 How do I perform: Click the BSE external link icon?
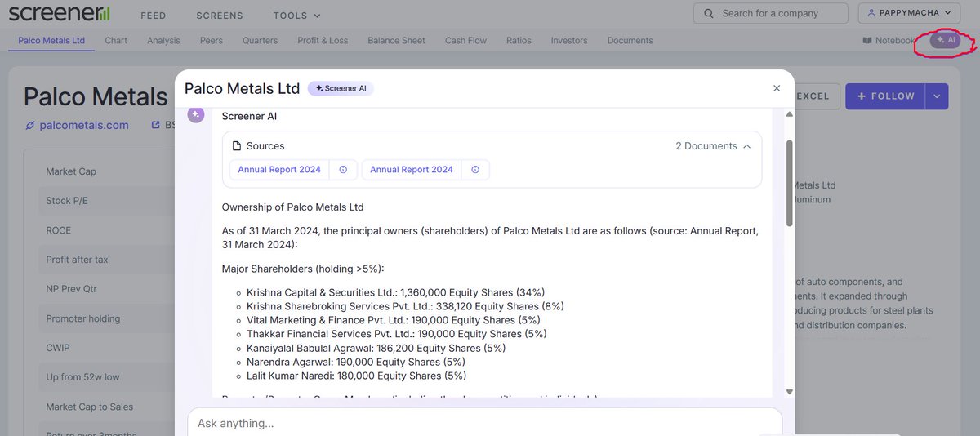(156, 126)
